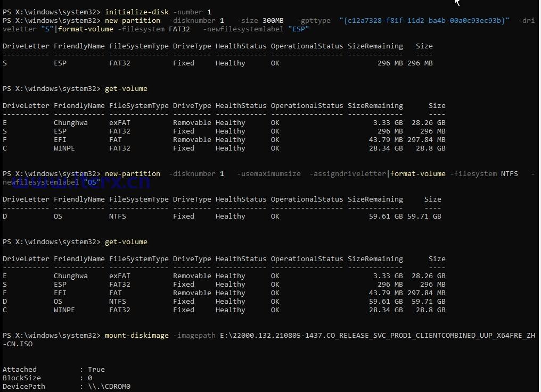Viewport: 541px width, 392px height.
Task: Click the Attached property name
Action: [19, 370]
